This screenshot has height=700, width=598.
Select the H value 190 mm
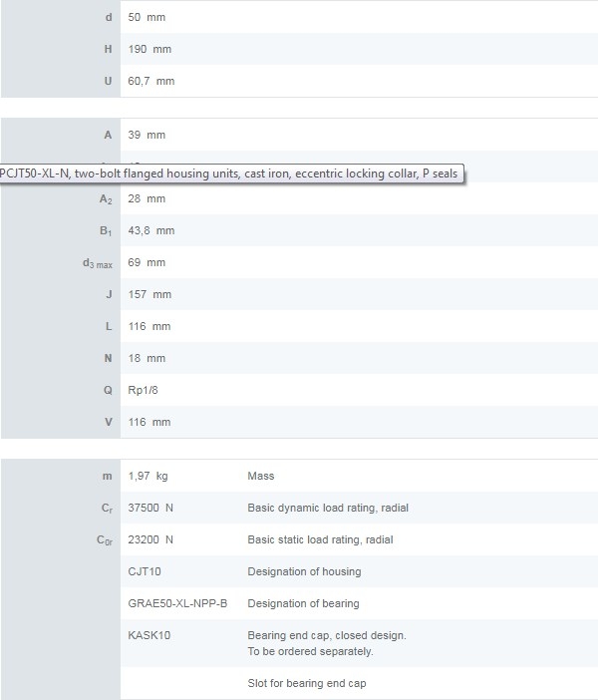149,49
